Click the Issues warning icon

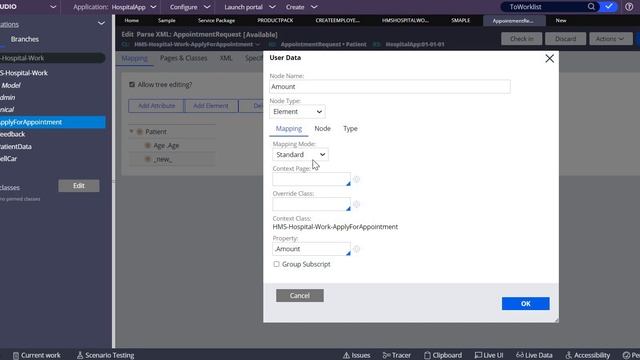(x=347, y=355)
